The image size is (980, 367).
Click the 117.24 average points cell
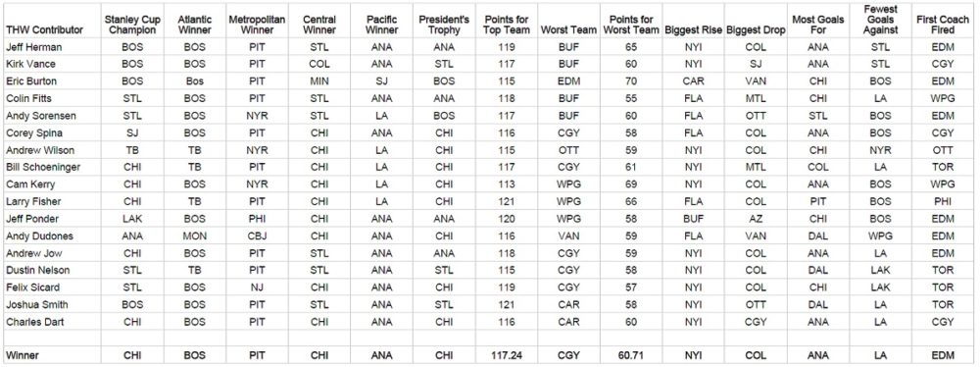point(507,355)
